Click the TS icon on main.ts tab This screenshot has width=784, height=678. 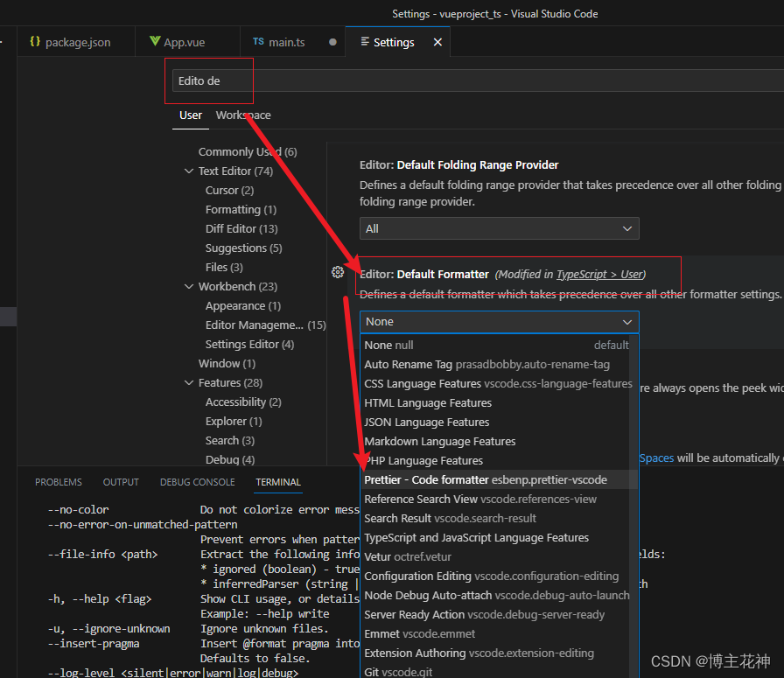coord(258,41)
